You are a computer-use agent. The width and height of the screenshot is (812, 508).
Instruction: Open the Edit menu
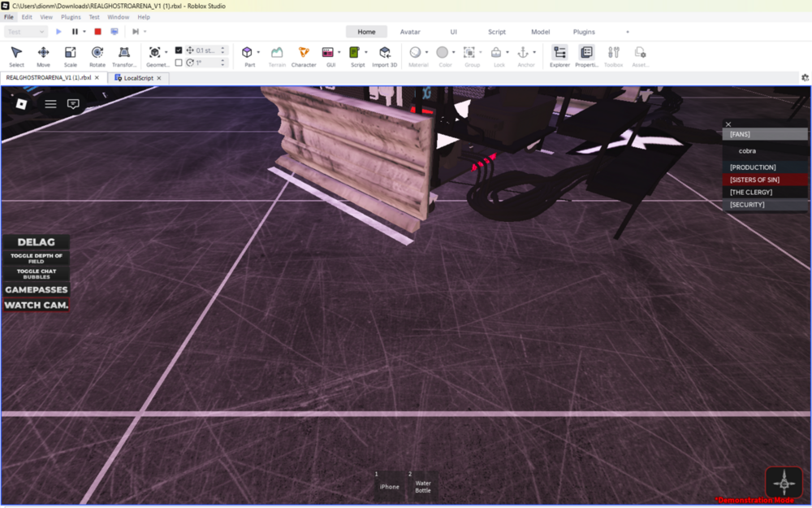pos(27,17)
